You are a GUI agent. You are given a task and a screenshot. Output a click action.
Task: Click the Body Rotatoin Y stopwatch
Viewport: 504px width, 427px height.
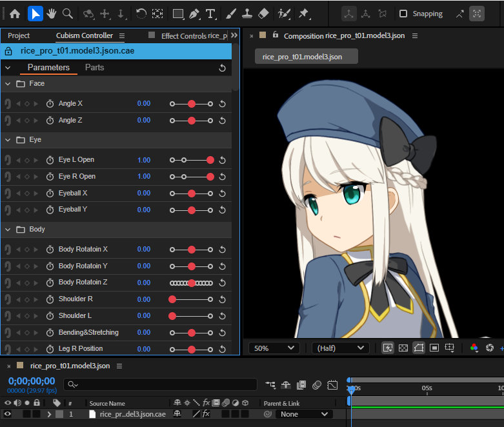click(x=50, y=266)
